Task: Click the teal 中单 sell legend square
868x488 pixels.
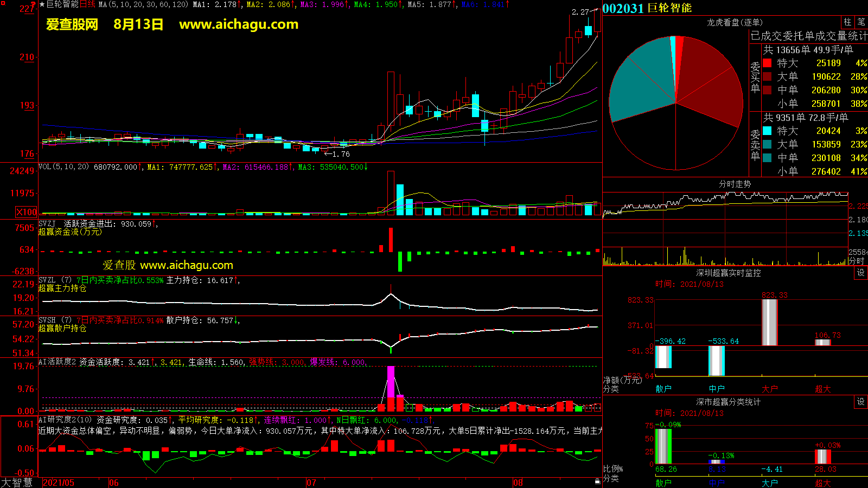Action: click(x=767, y=158)
